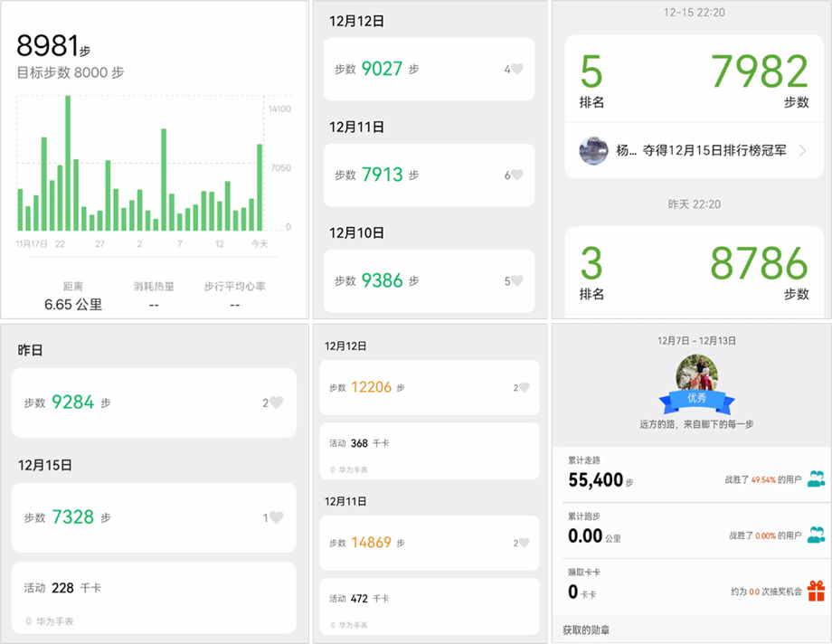Tap the heart icon beside 9284 steps
832x644 pixels.
click(x=276, y=402)
